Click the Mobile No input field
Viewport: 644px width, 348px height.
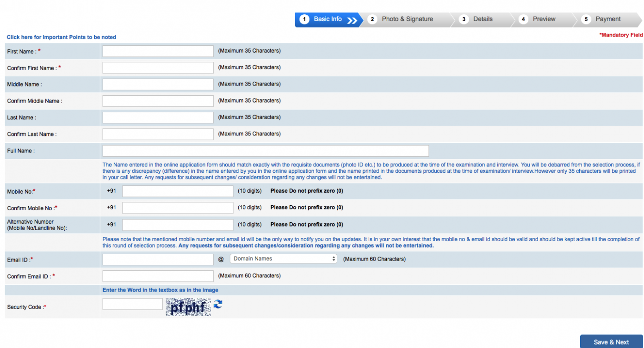point(178,191)
